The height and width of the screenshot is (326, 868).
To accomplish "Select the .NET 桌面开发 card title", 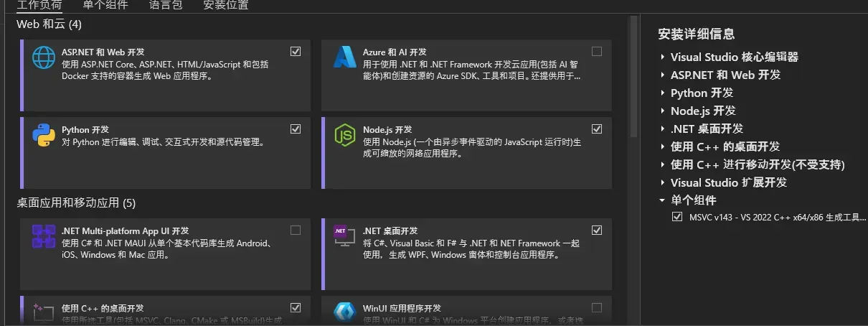I will click(x=390, y=230).
